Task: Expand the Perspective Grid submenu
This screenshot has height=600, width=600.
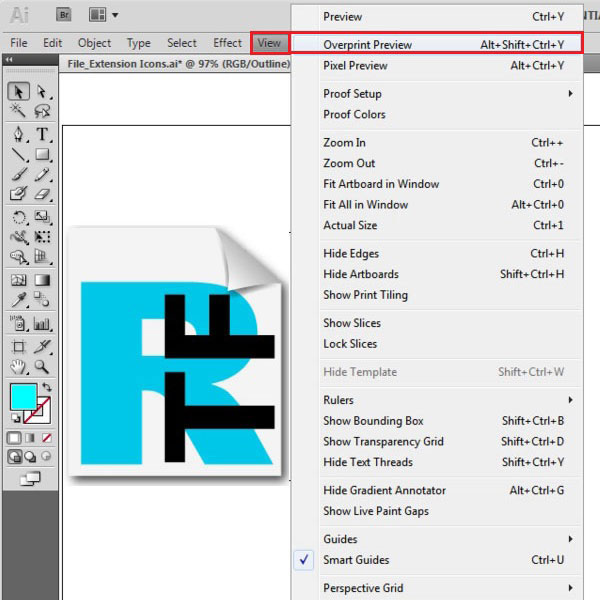Action: pos(437,588)
